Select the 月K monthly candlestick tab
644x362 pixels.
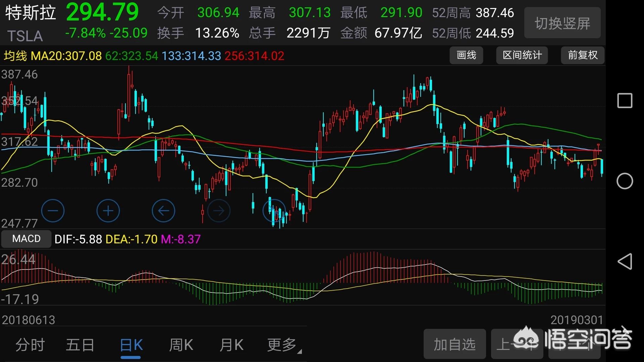coord(231,345)
